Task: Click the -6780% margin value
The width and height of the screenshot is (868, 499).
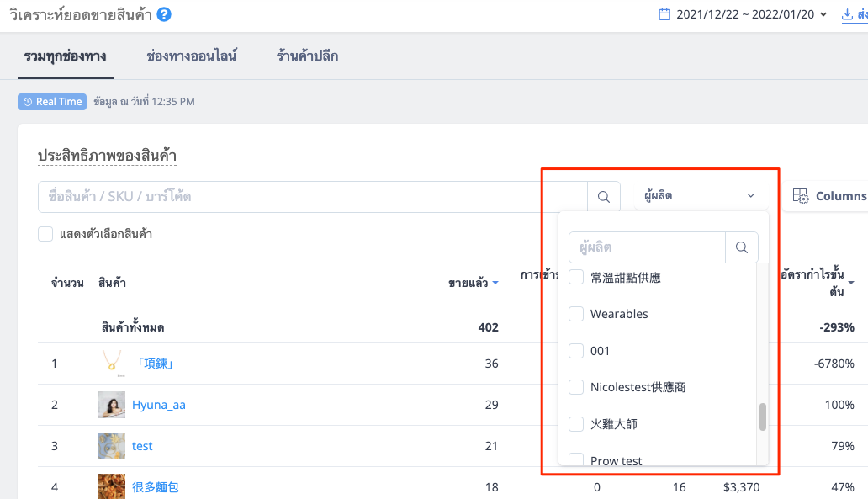Action: (834, 364)
